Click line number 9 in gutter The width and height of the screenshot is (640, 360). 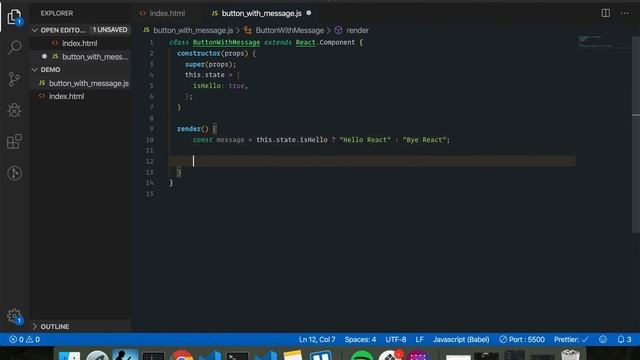point(151,129)
